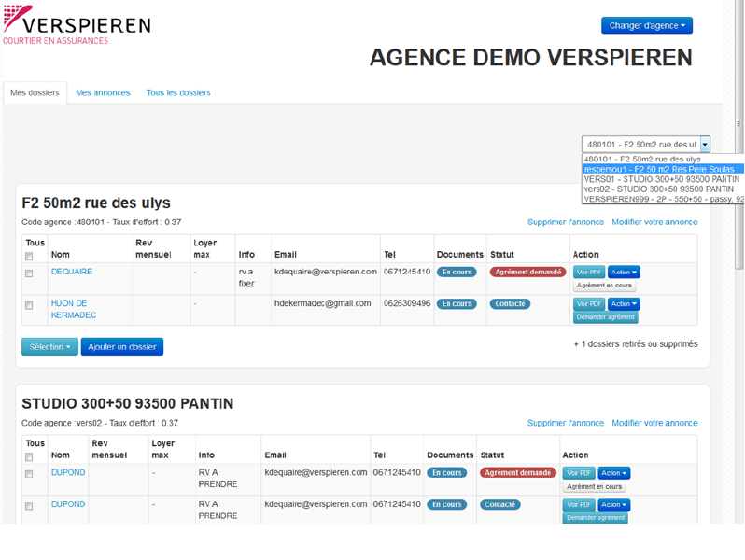Click Voir PDF in DEQUAIRE row
745x560 pixels.
pyautogui.click(x=589, y=273)
